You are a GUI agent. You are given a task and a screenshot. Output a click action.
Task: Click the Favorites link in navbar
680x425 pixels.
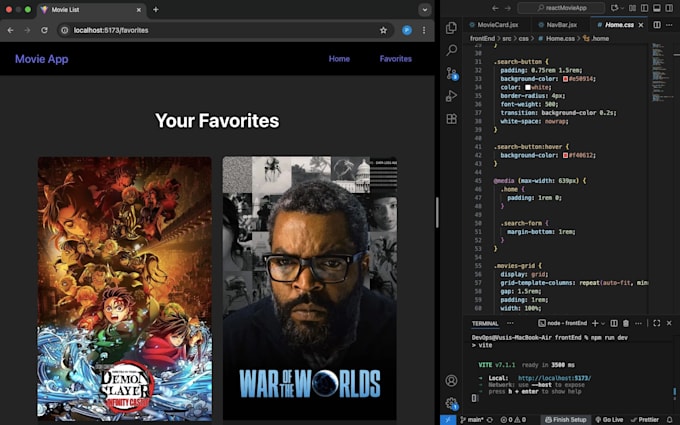pyautogui.click(x=396, y=59)
